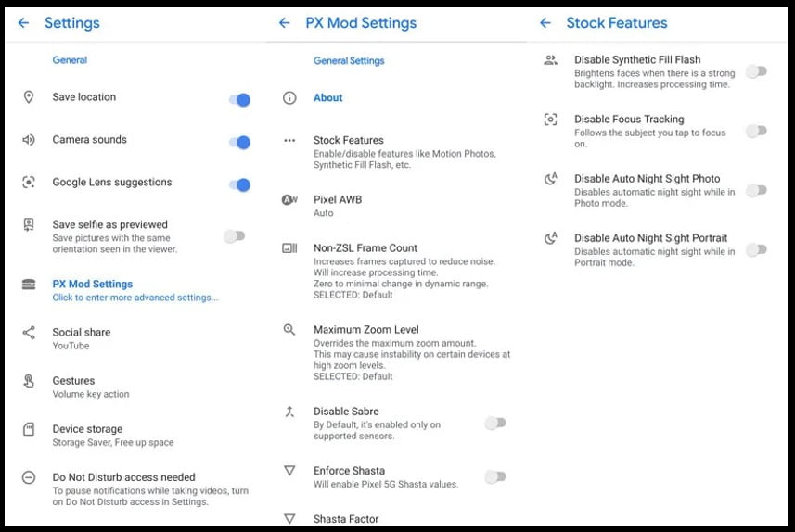
Task: Toggle Disable Auto Night Sight Portrait switch
Action: pos(756,250)
